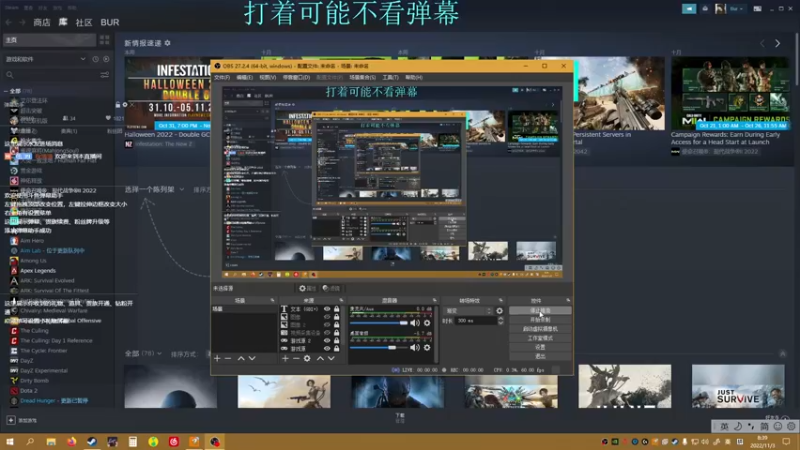Adjust the 时长 300 ms stepper arrows

pos(501,320)
